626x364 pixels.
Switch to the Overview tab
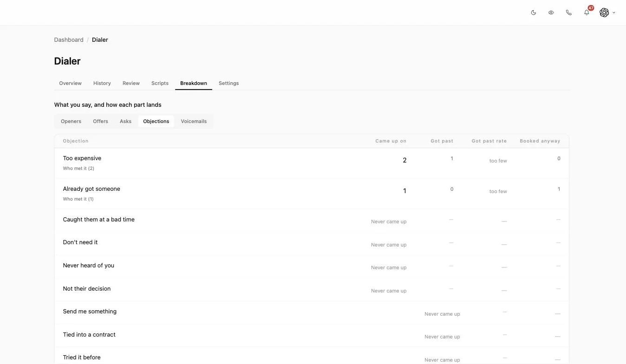tap(71, 83)
